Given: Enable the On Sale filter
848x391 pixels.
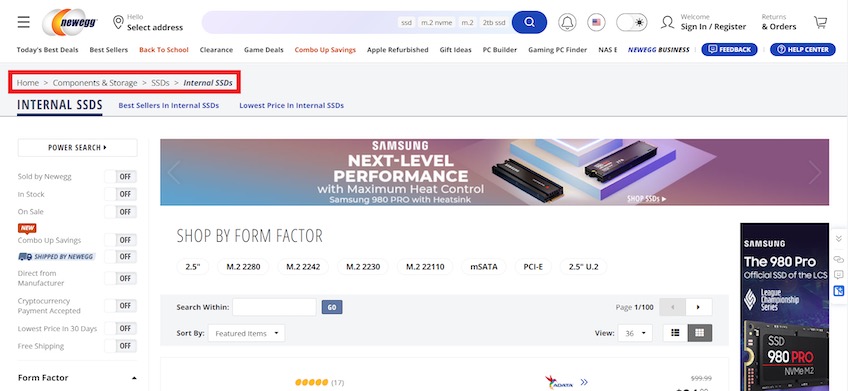Looking at the screenshot, I should (x=121, y=211).
